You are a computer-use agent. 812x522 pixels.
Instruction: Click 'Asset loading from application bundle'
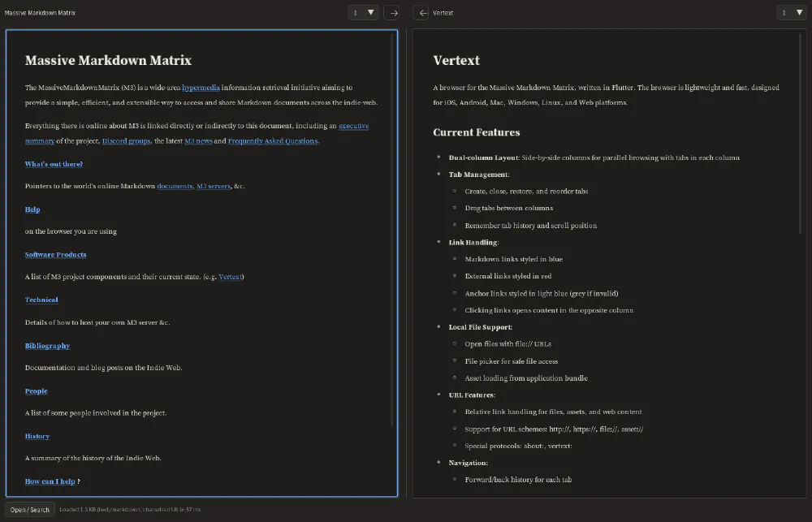click(526, 378)
